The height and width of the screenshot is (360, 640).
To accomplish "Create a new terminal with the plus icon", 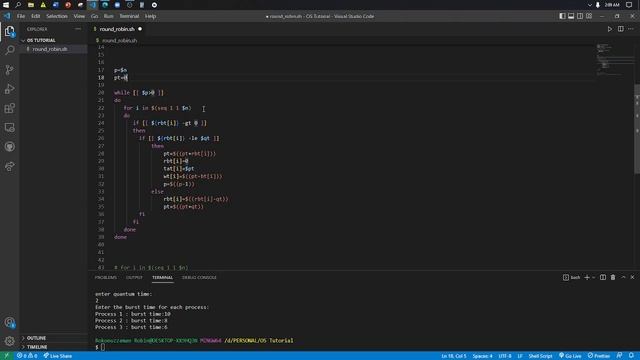I will point(587,278).
